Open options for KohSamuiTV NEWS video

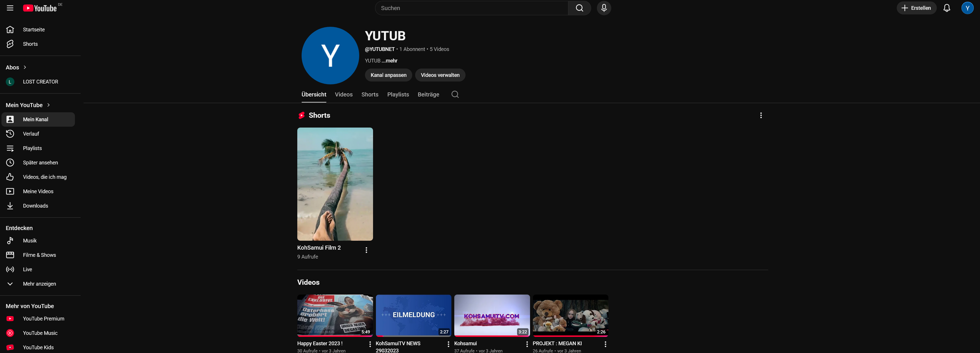click(448, 344)
